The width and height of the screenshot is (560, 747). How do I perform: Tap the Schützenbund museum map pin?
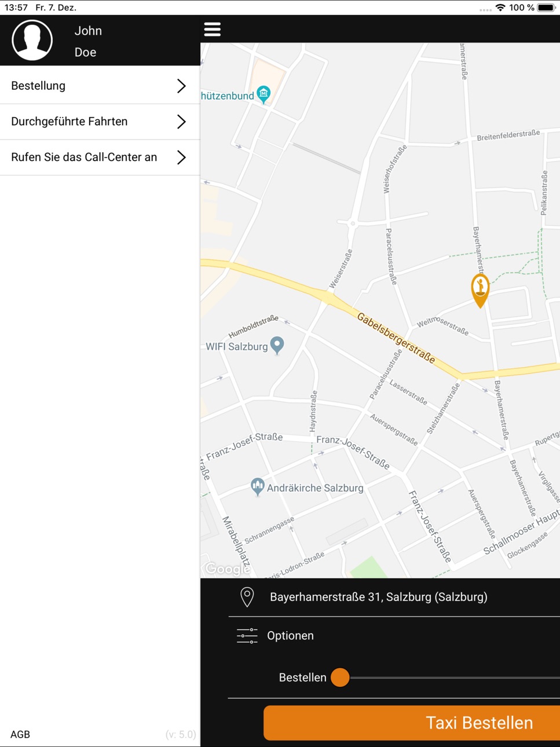point(263,94)
